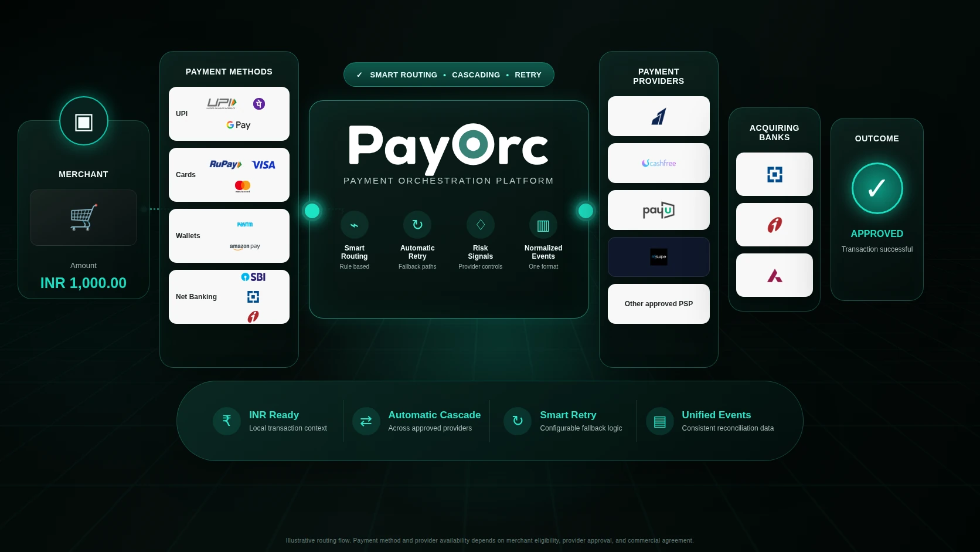Click the Google Pay logo
This screenshot has width=980, height=552.
click(239, 125)
